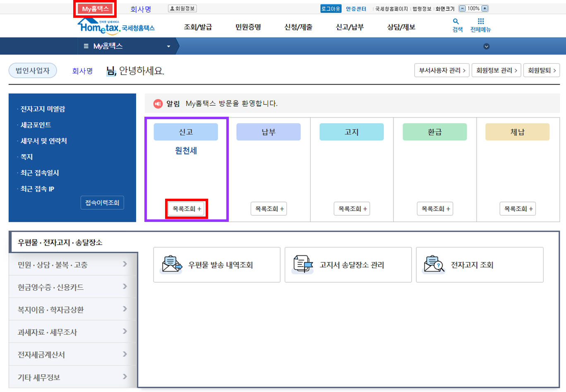The image size is (566, 392).
Task: Open the 신고/납부 menu
Action: [350, 27]
